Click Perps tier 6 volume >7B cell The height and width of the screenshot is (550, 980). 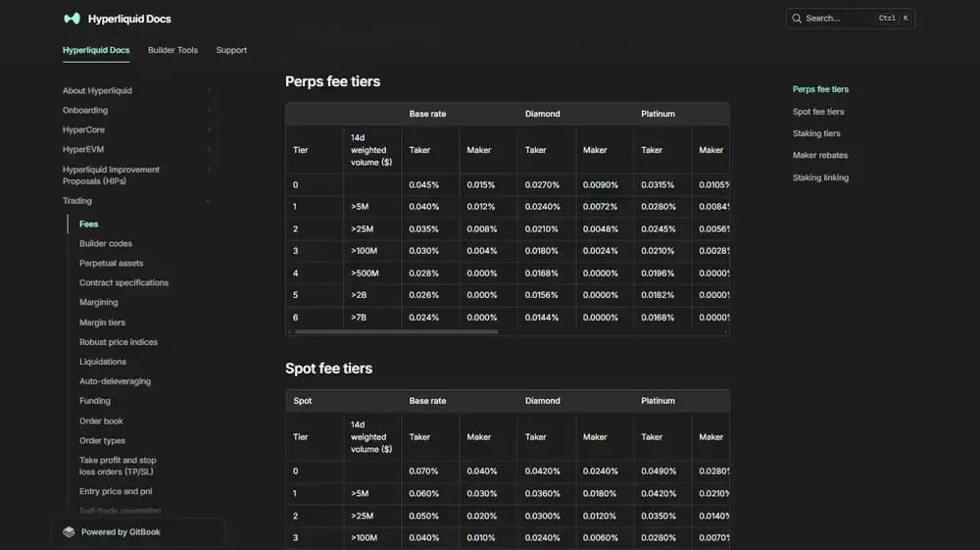pyautogui.click(x=359, y=318)
